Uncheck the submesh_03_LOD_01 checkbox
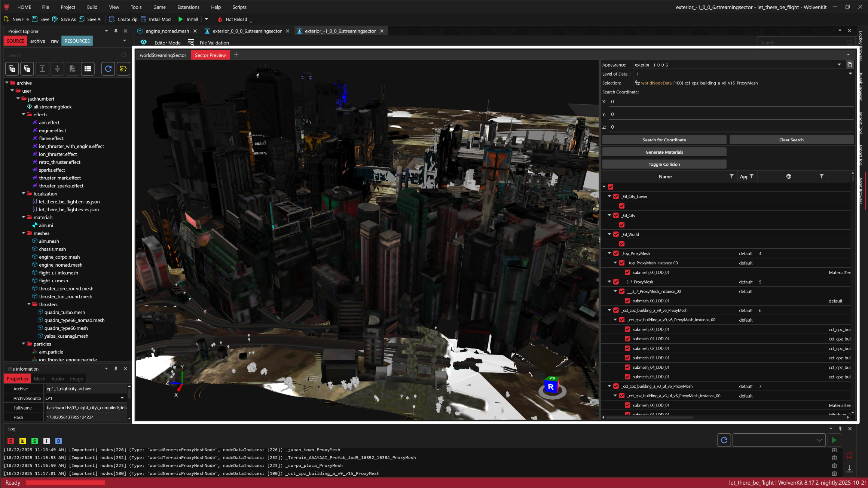 point(627,358)
